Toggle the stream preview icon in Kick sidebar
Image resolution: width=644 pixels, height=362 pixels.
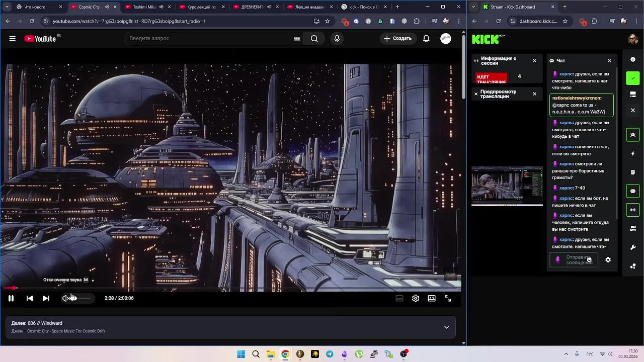coord(633,135)
